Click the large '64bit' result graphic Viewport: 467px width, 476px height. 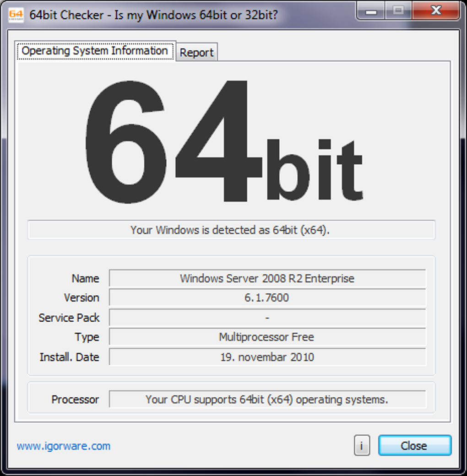(x=224, y=141)
